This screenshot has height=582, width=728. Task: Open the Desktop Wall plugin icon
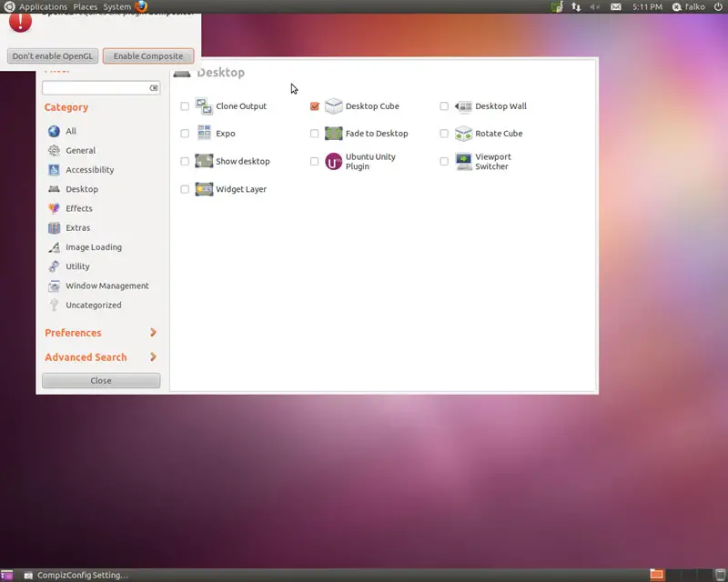tap(463, 106)
